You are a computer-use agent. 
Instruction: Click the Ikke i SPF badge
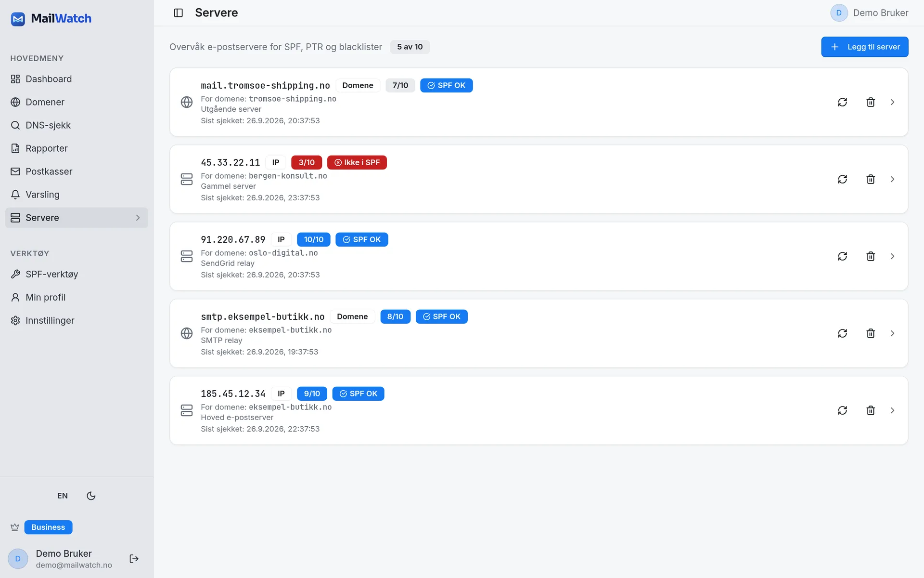click(x=357, y=162)
